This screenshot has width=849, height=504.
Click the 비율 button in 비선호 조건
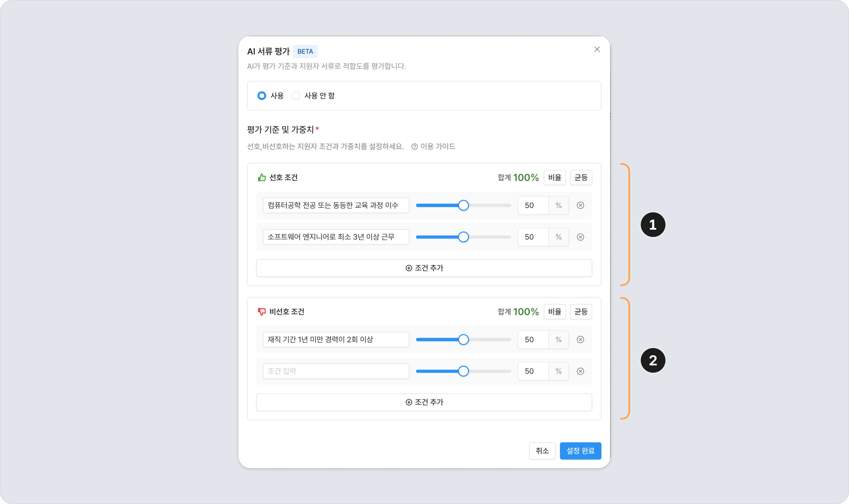click(x=555, y=312)
